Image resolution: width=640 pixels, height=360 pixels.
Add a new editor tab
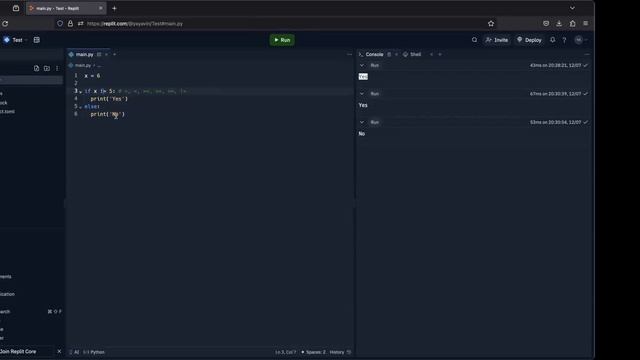pyautogui.click(x=115, y=54)
